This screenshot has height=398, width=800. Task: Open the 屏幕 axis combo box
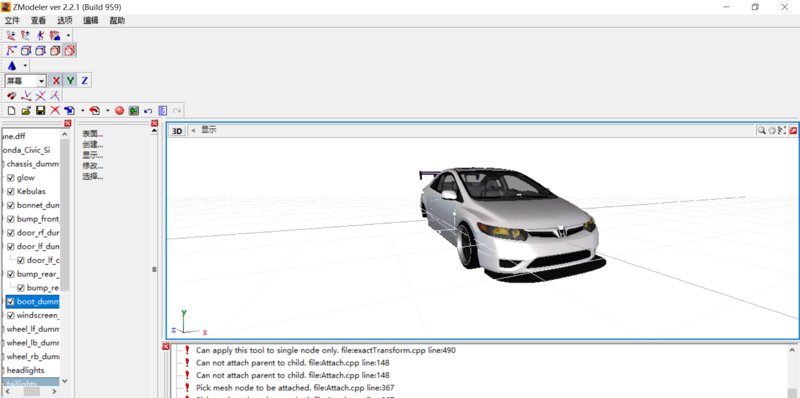point(26,81)
